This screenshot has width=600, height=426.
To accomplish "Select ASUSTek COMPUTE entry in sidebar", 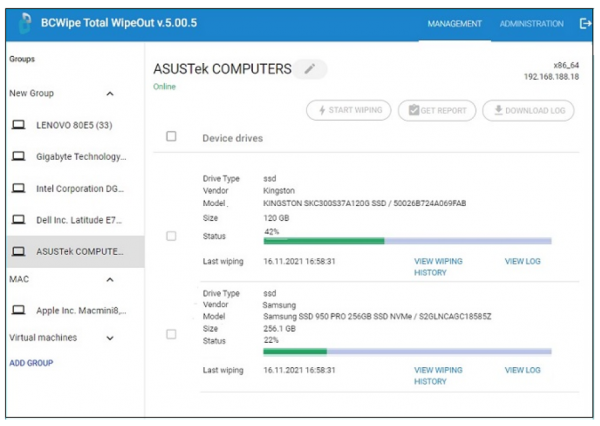I will 75,251.
